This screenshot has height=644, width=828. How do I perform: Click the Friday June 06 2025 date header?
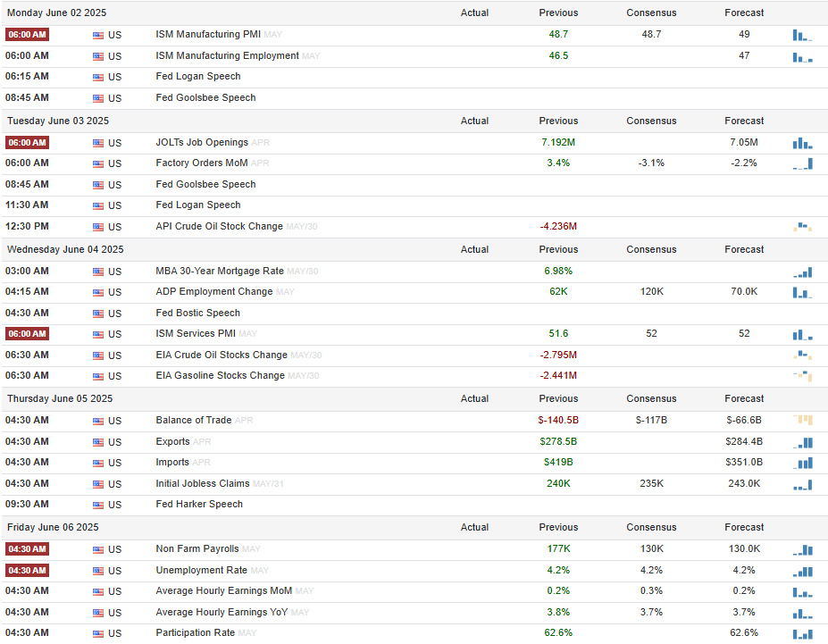pos(53,527)
